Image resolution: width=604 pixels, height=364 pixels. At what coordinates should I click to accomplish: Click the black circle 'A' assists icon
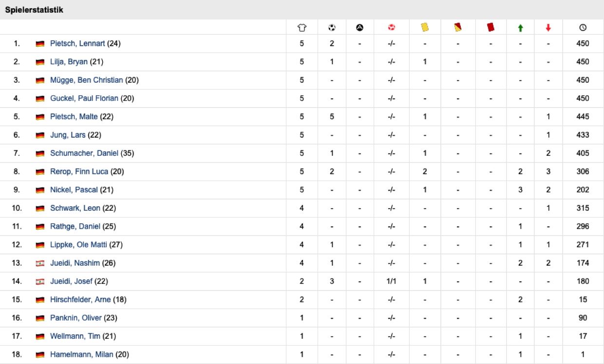click(x=359, y=28)
